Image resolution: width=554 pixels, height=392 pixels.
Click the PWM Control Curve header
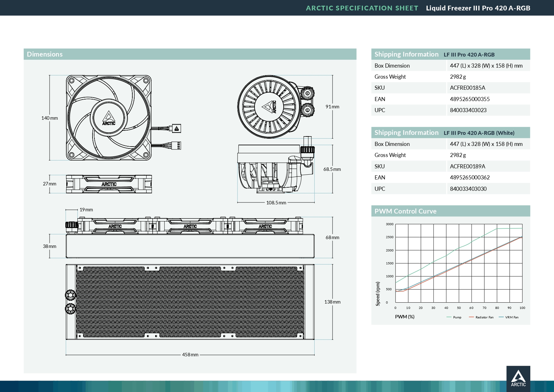(450, 211)
